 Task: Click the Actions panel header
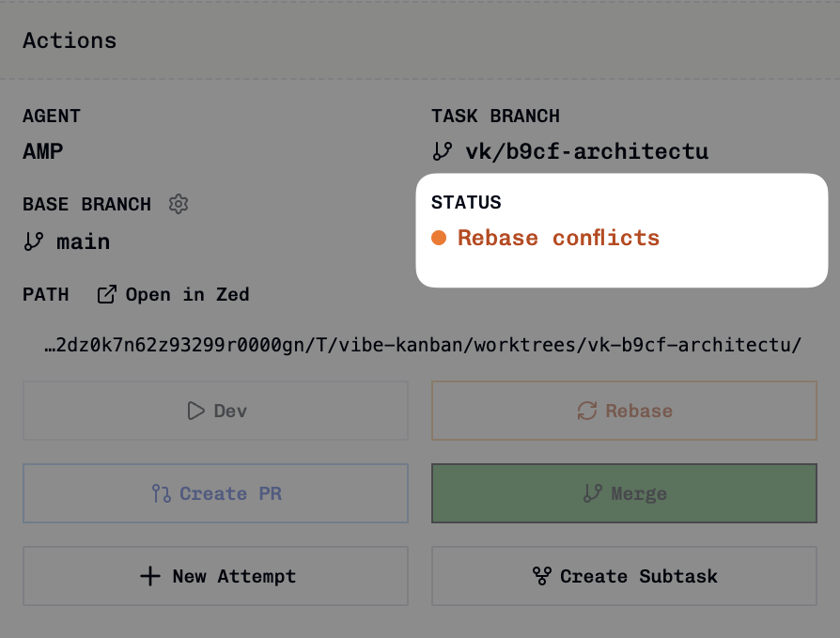click(x=70, y=40)
